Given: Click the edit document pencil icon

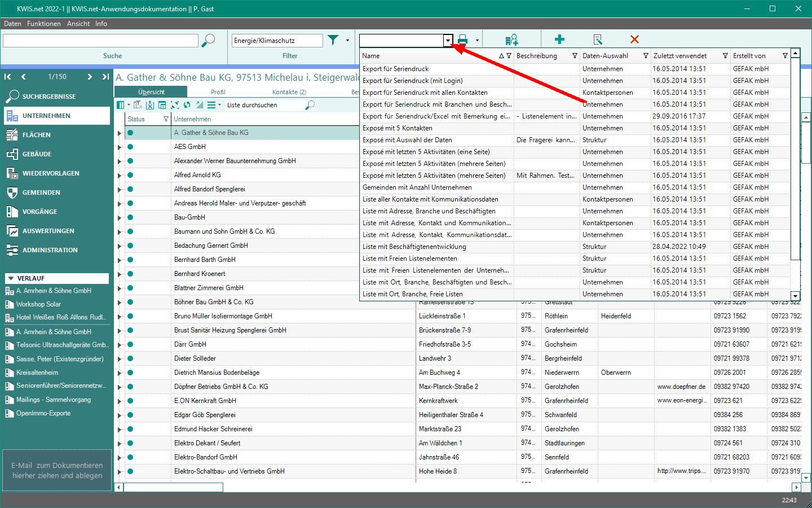Looking at the screenshot, I should pos(598,40).
